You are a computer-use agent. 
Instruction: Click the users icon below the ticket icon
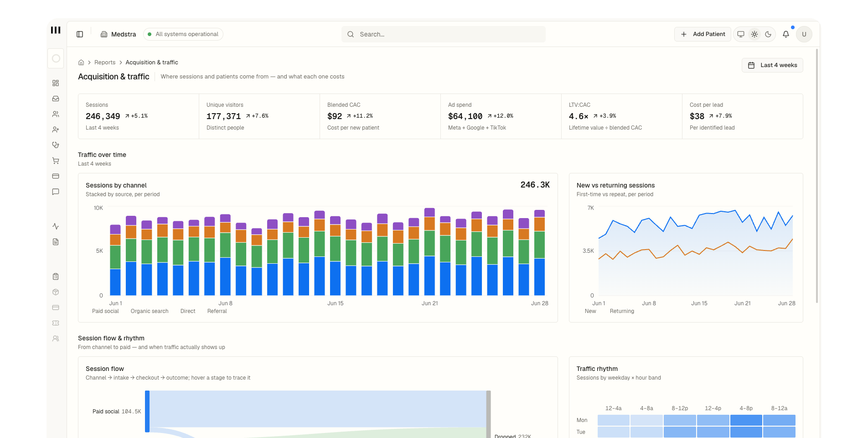(x=56, y=339)
